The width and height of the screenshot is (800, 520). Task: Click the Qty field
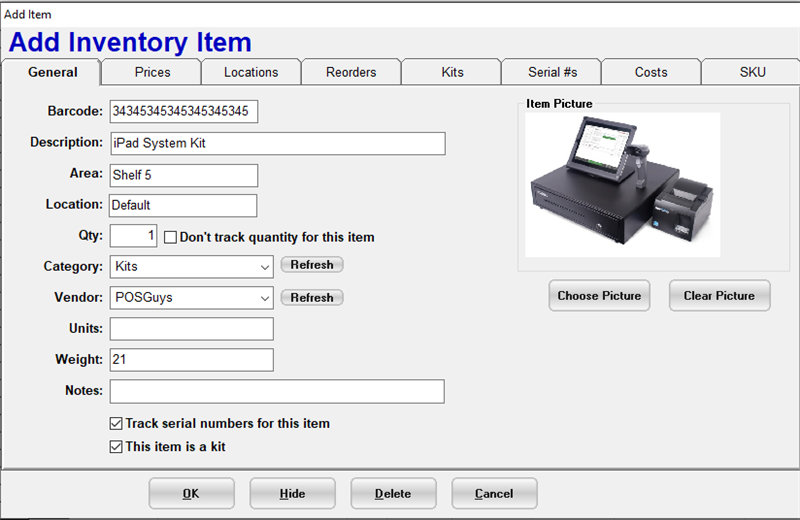tap(133, 236)
